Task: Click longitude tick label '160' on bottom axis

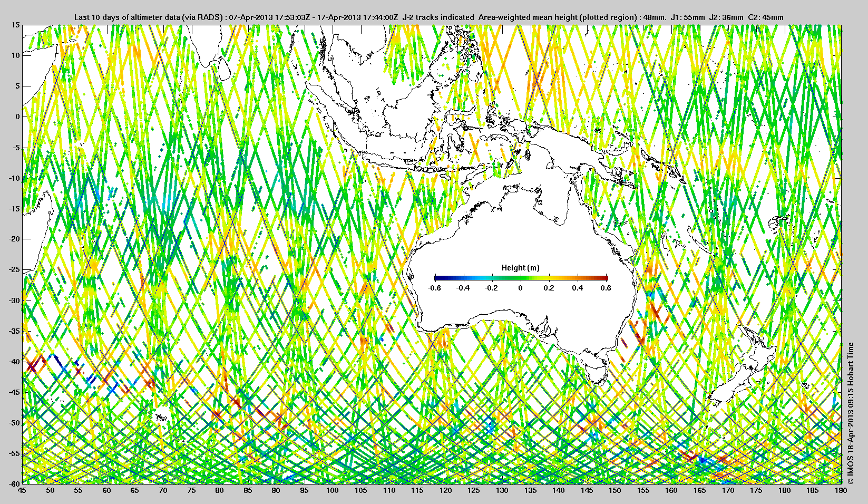Action: click(671, 491)
